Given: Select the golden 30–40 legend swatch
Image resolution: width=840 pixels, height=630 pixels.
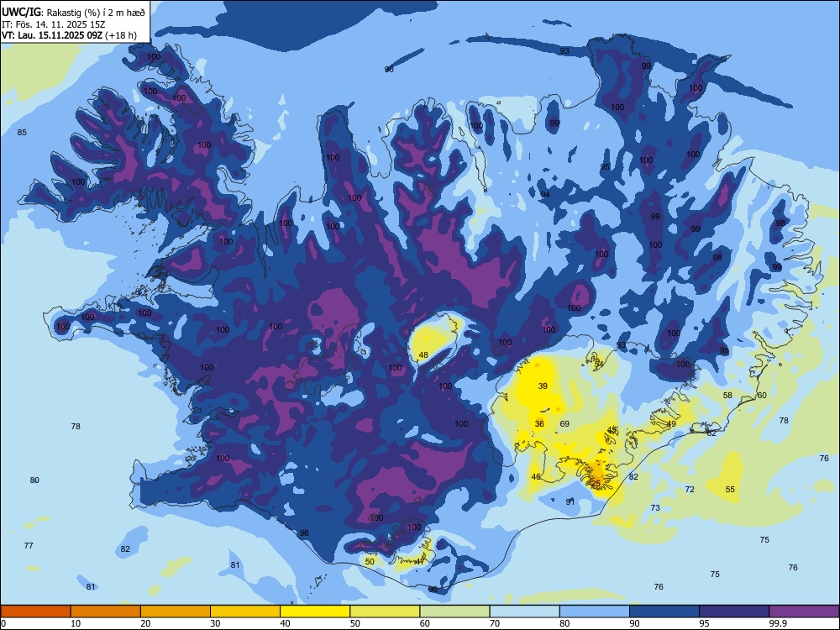Looking at the screenshot, I should coord(245,612).
